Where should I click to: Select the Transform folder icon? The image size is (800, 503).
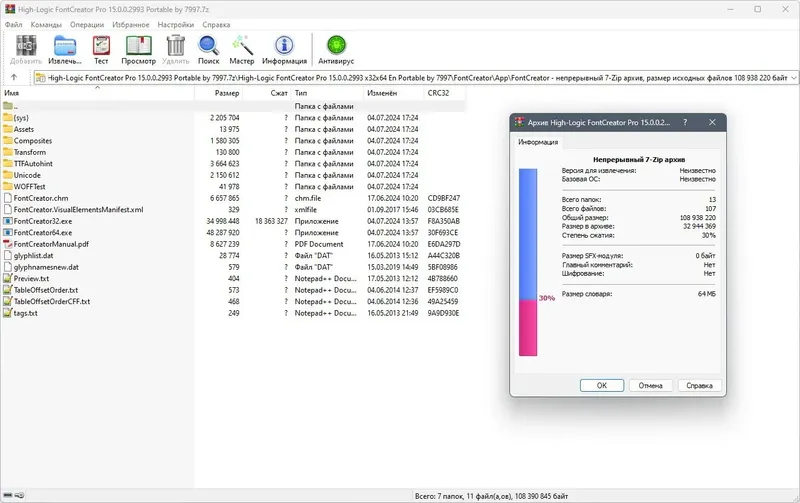(x=8, y=152)
